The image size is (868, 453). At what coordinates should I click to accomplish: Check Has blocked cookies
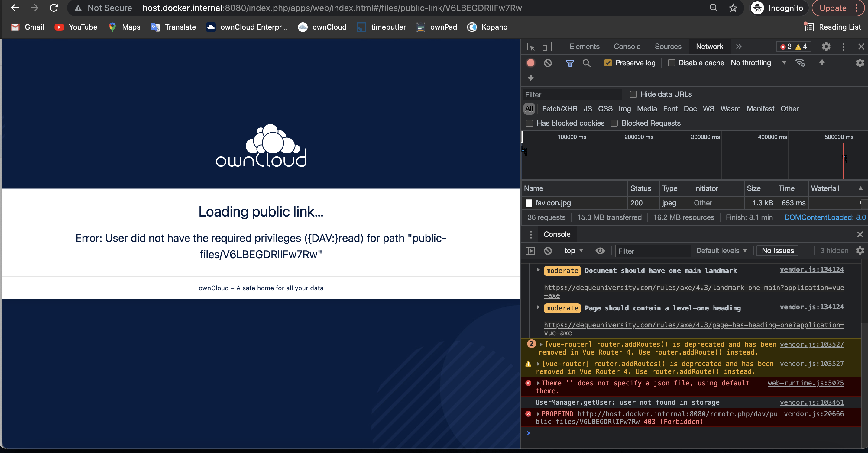530,123
